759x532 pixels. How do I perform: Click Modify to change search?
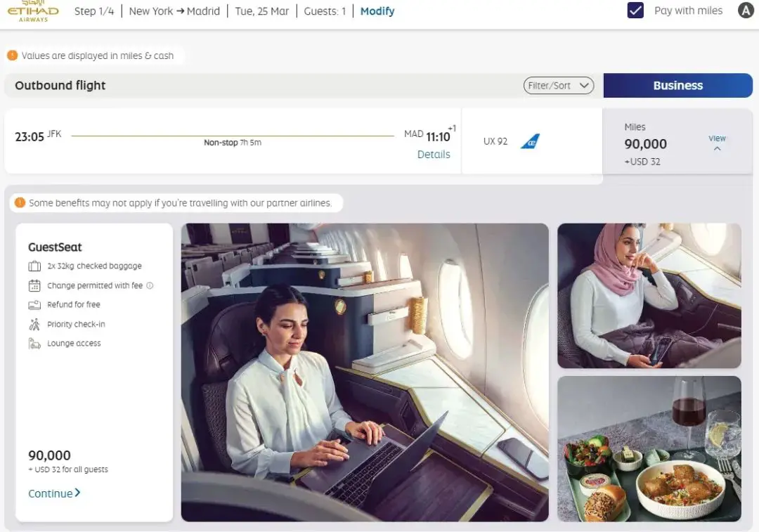click(377, 11)
